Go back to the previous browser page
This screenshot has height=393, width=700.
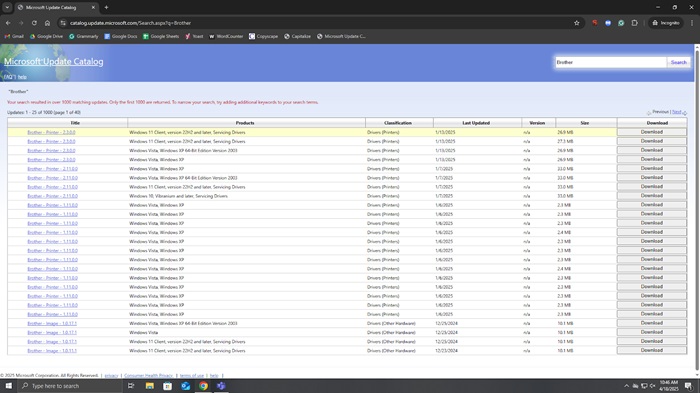click(8, 23)
